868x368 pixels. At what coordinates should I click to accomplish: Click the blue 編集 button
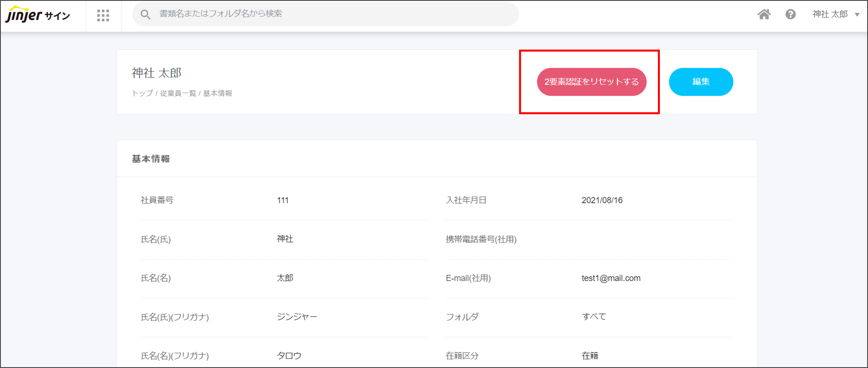tap(701, 82)
